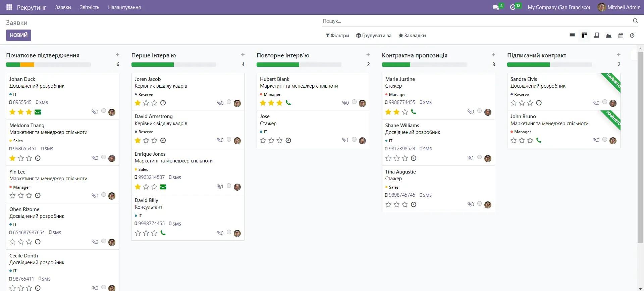644x291 pixels.
Task: Toggle kanban state circle on Johan Duck card
Action: tap(104, 111)
